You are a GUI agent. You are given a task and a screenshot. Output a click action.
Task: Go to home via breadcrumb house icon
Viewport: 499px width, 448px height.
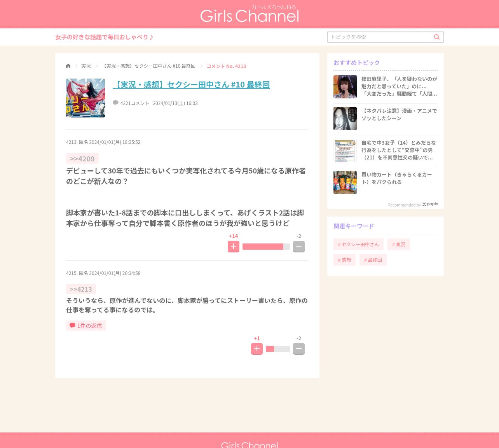pos(68,66)
